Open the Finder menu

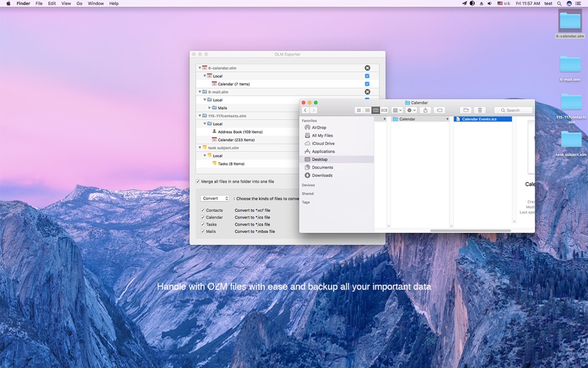(24, 3)
